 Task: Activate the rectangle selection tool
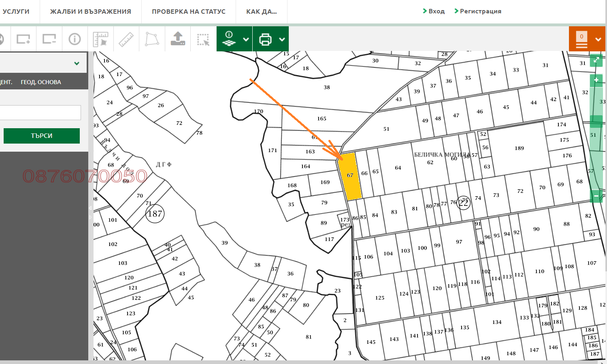(x=203, y=39)
